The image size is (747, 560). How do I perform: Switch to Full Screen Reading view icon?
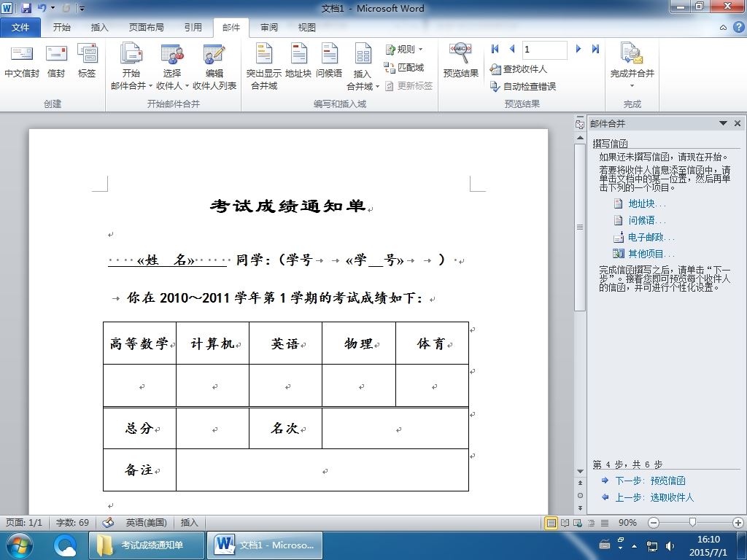565,523
